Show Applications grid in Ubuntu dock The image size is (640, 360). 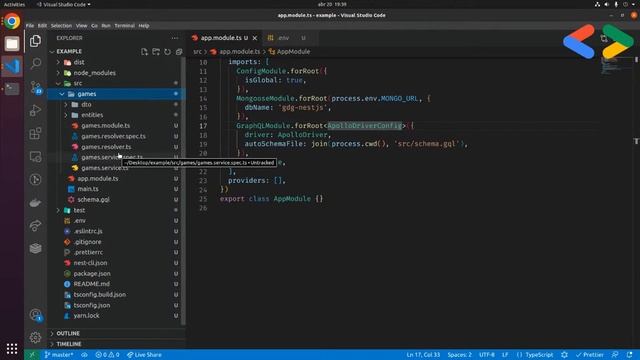[x=12, y=349]
